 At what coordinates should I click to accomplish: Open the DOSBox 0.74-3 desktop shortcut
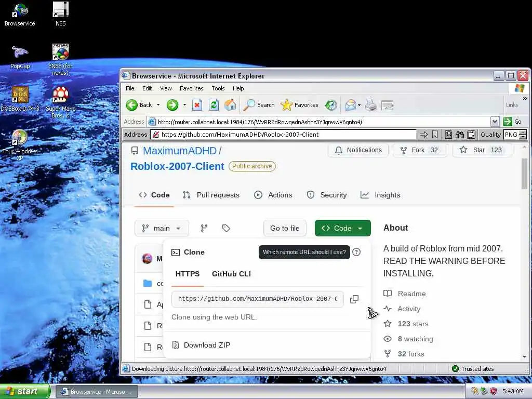click(20, 99)
